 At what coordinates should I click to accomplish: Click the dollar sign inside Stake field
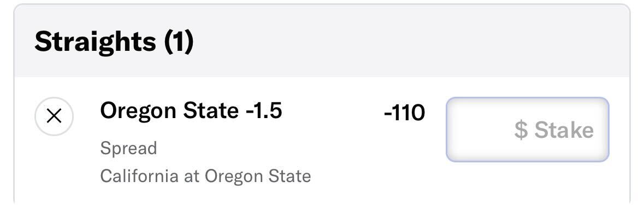click(521, 130)
